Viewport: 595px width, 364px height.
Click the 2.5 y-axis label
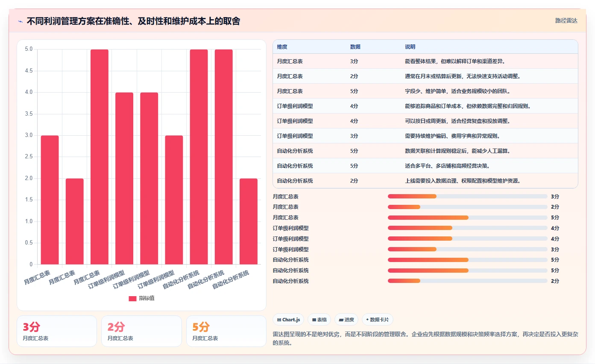[x=29, y=157]
